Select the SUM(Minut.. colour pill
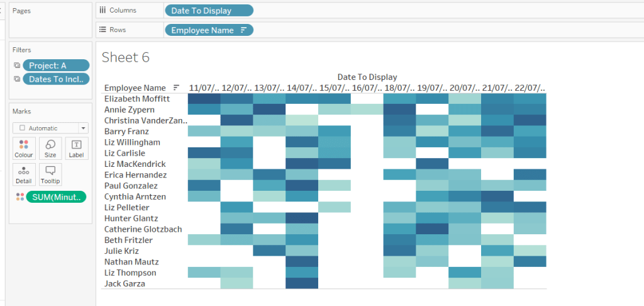The image size is (644, 306). tap(56, 197)
